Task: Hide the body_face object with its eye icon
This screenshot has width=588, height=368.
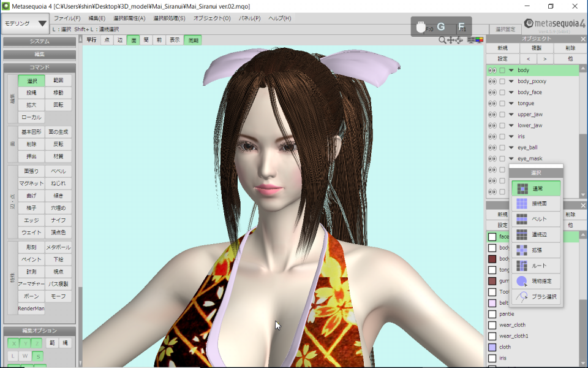Action: pyautogui.click(x=492, y=93)
